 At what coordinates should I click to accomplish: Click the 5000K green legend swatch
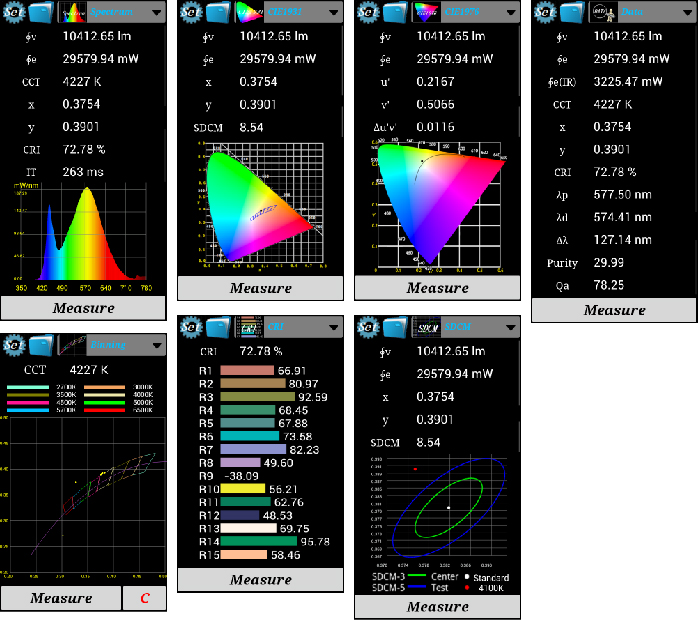104,403
